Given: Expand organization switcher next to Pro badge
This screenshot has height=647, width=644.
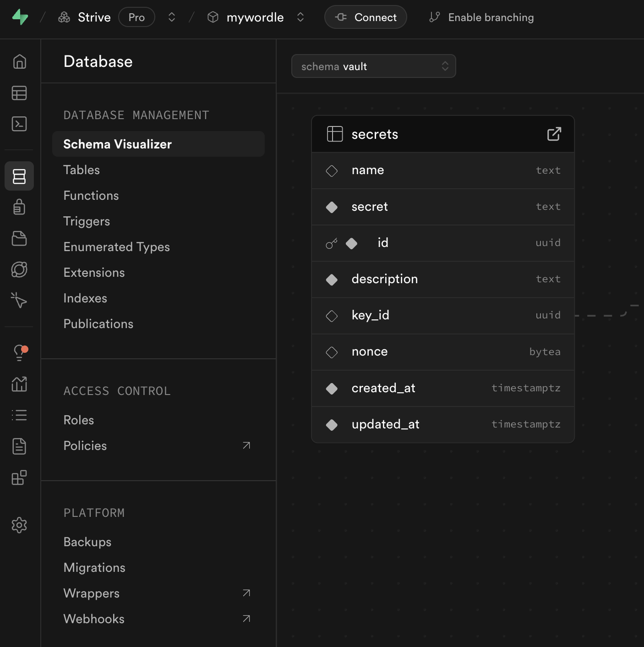Looking at the screenshot, I should click(x=172, y=17).
